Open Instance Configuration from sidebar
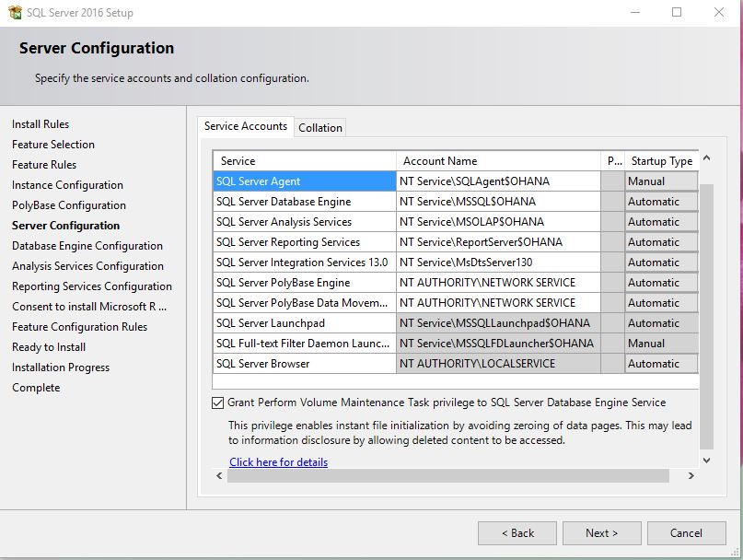 click(69, 185)
